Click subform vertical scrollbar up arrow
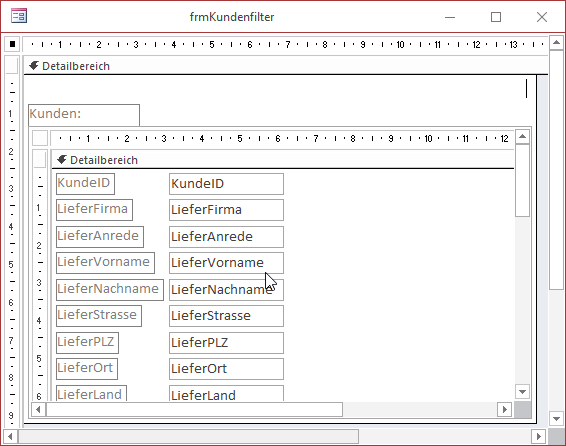The width and height of the screenshot is (566, 446). pos(522,136)
